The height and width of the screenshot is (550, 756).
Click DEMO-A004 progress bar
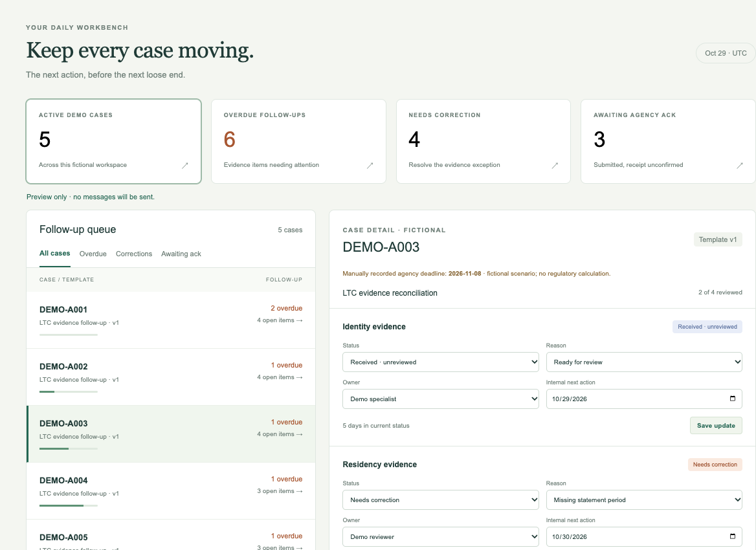click(69, 505)
